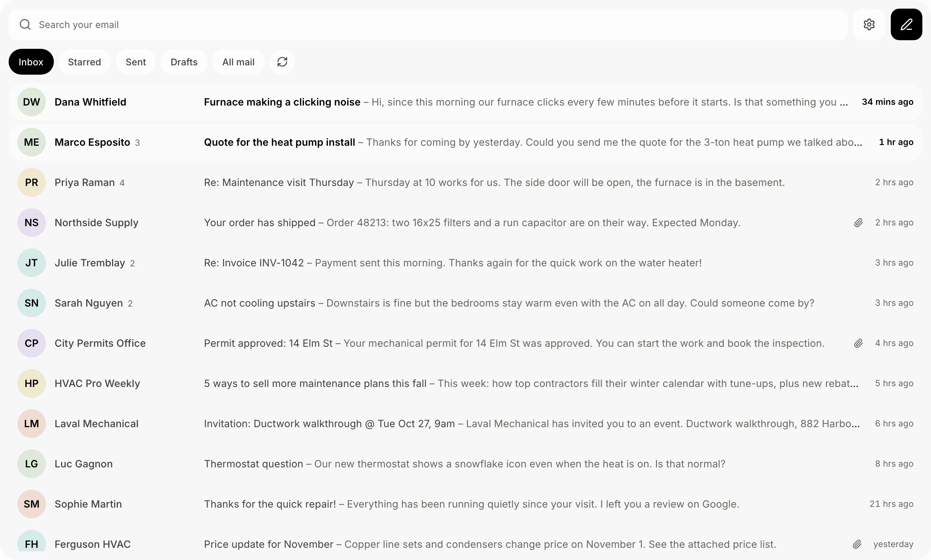The image size is (931, 560).
Task: Click the DW avatar for Dana Whitfield
Action: [31, 102]
